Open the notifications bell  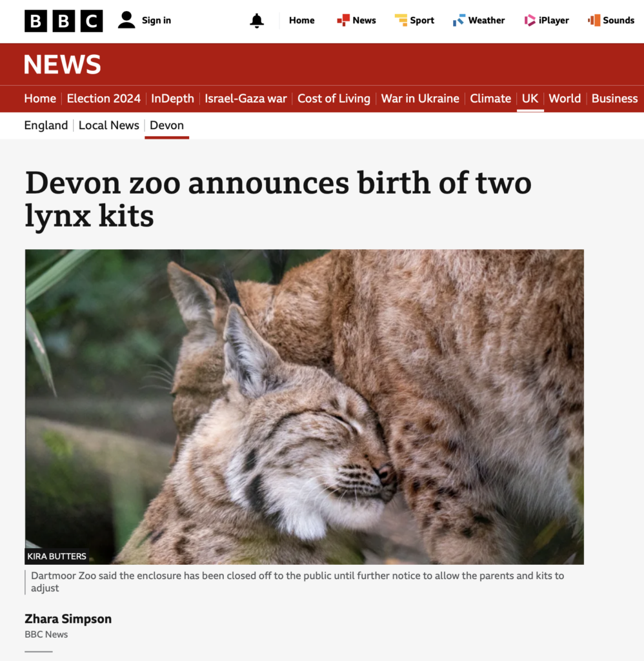click(x=257, y=21)
